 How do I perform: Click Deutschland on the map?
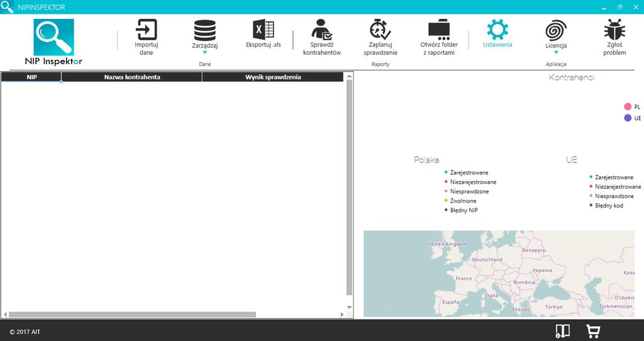pos(487,260)
